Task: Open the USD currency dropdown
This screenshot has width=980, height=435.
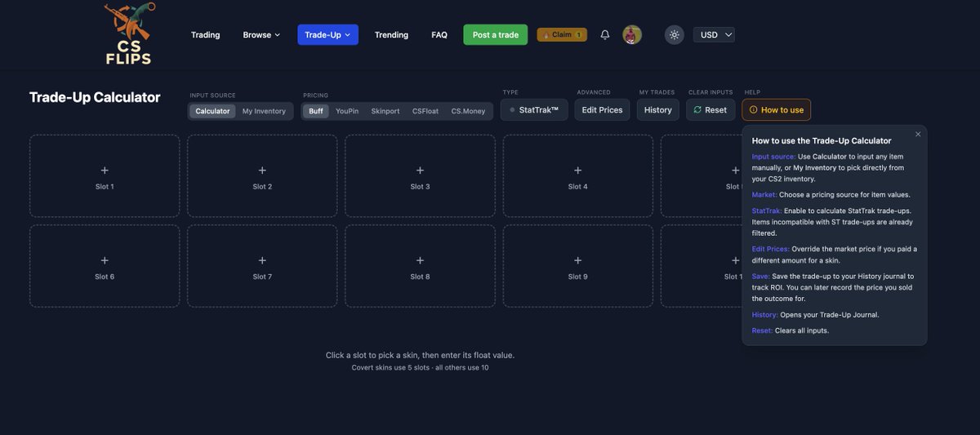Action: 714,34
